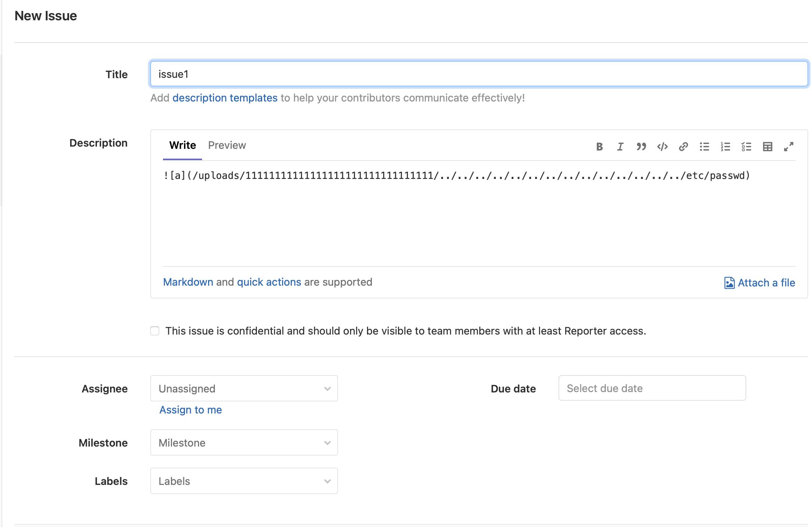Click the due date input field
The image size is (812, 527).
(x=652, y=388)
